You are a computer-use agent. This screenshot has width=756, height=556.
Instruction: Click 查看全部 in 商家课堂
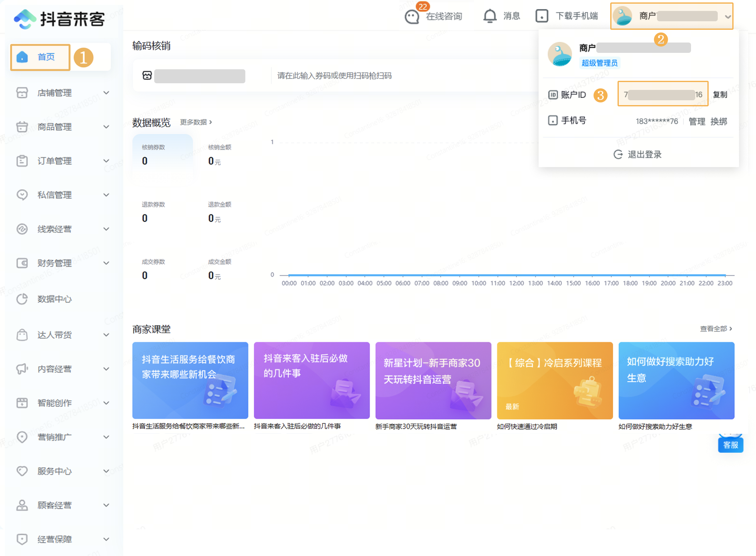click(x=716, y=328)
